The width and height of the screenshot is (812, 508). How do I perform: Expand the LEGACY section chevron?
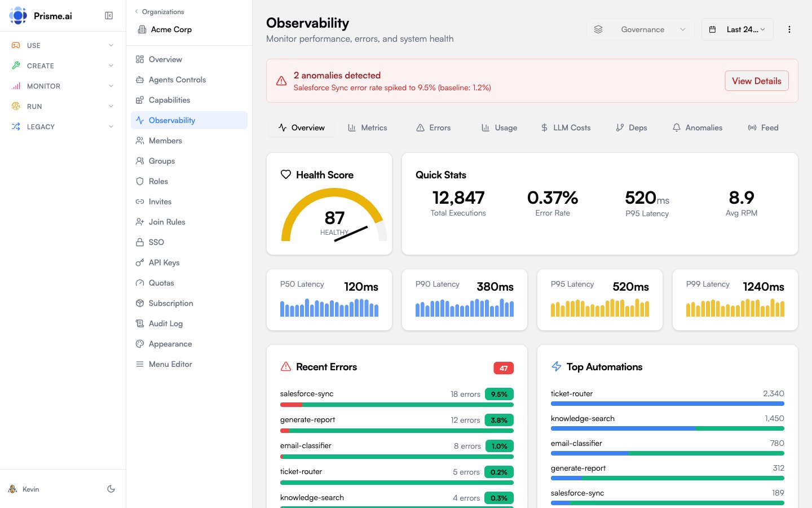[x=111, y=126]
